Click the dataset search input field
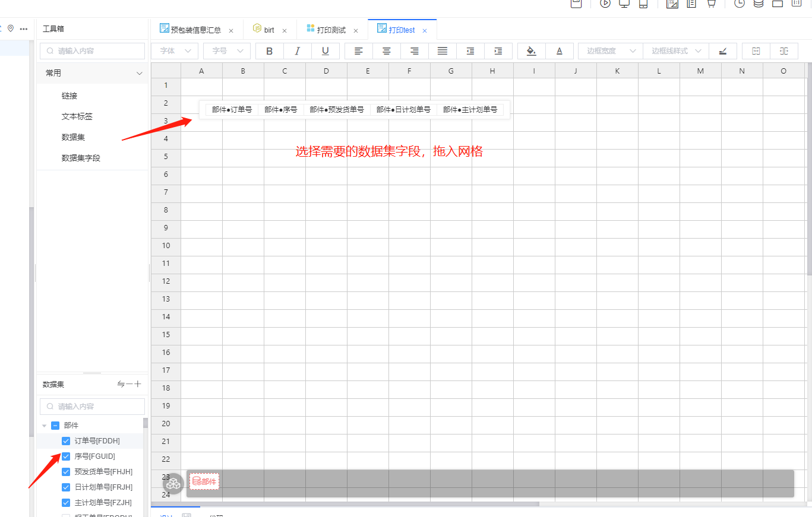This screenshot has height=517, width=812. point(93,407)
